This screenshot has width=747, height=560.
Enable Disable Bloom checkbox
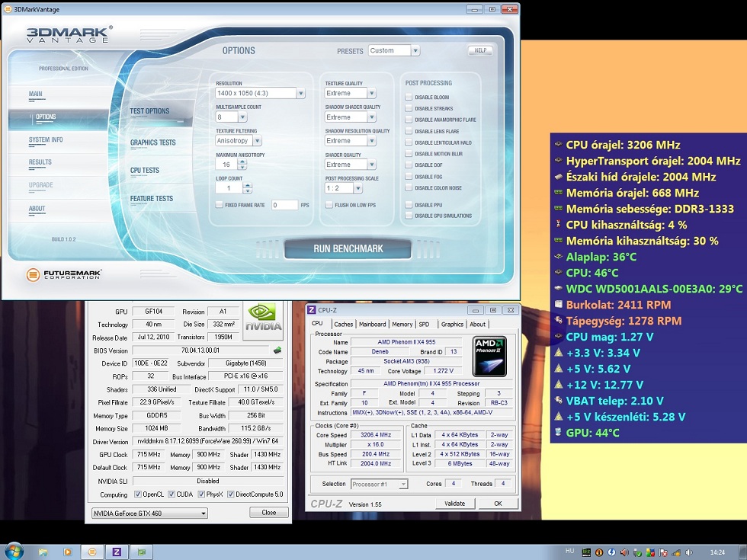(x=409, y=98)
